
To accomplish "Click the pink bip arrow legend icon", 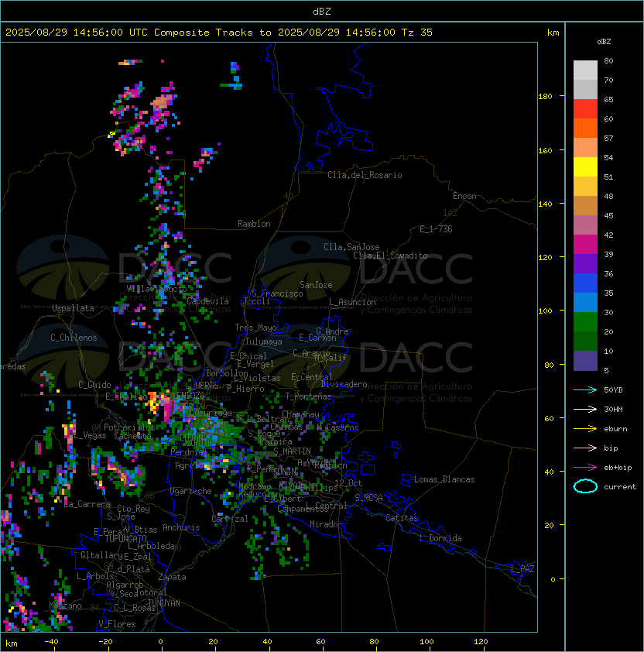I will point(585,448).
